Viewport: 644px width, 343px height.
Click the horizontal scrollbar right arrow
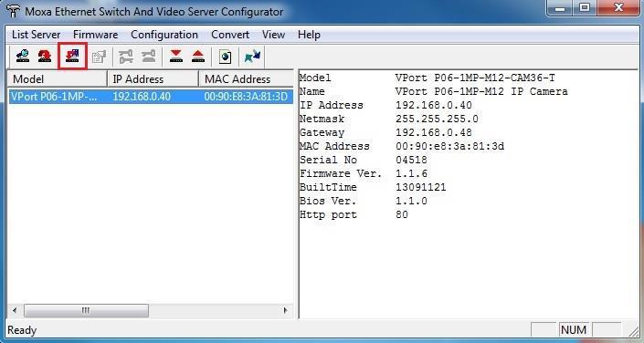click(285, 310)
